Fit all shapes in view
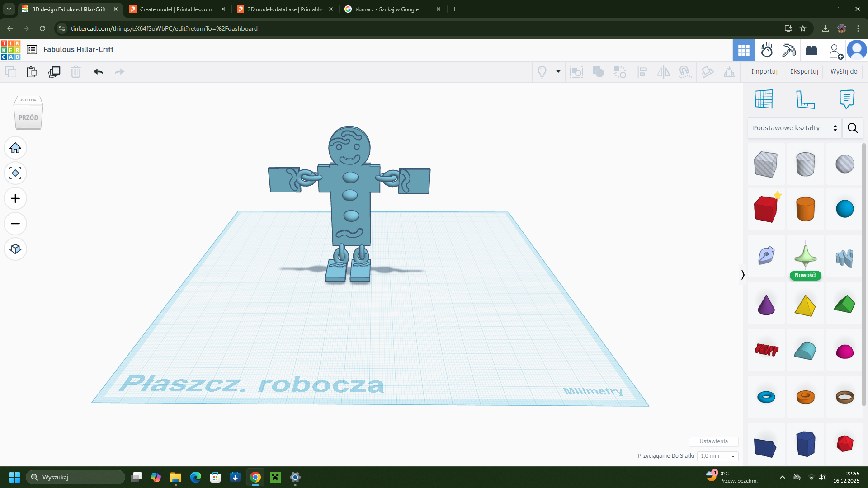 point(15,173)
